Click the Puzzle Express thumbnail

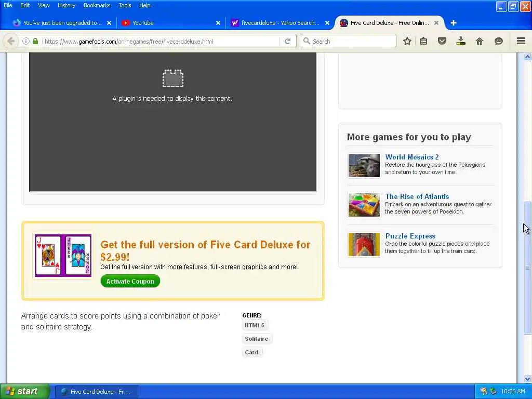point(364,244)
